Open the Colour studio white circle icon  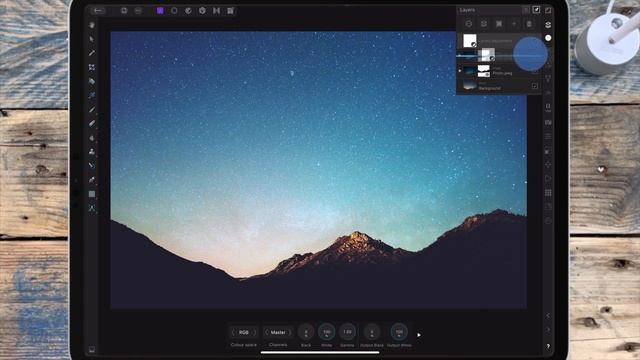coord(548,38)
